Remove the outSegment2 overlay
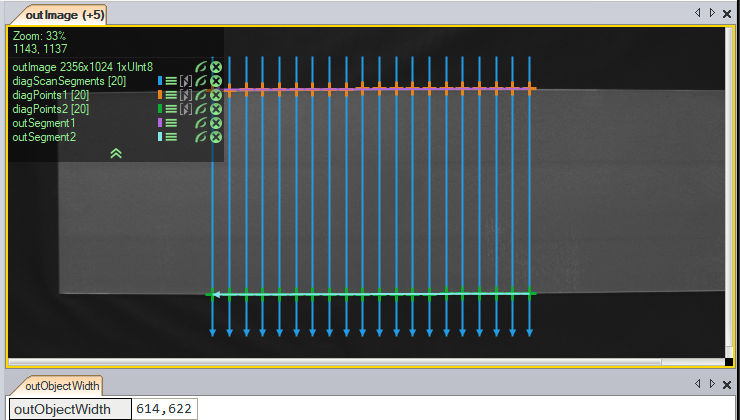The width and height of the screenshot is (740, 420). [x=215, y=137]
